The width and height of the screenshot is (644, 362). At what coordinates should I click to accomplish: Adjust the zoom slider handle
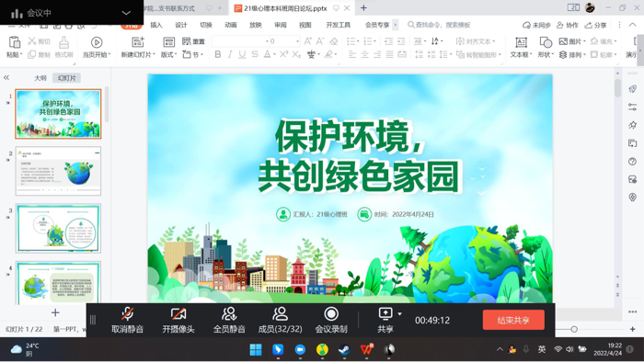574,329
